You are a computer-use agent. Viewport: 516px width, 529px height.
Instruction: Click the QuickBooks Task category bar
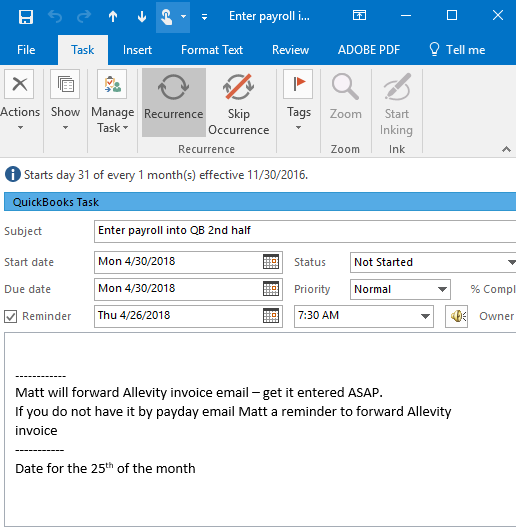click(x=260, y=202)
